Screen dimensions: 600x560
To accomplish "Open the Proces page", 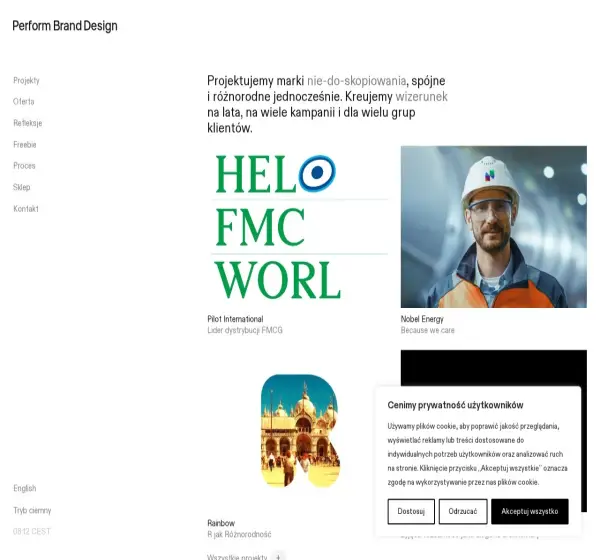I will (x=24, y=166).
